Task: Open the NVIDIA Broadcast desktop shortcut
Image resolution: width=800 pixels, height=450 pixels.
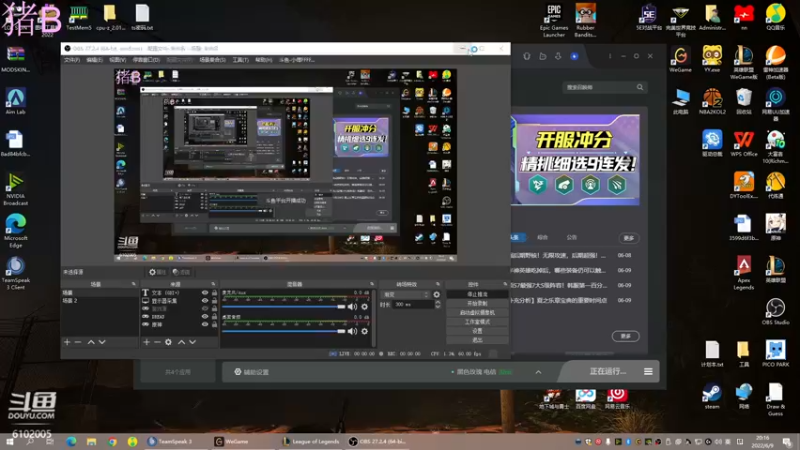Action: click(15, 189)
